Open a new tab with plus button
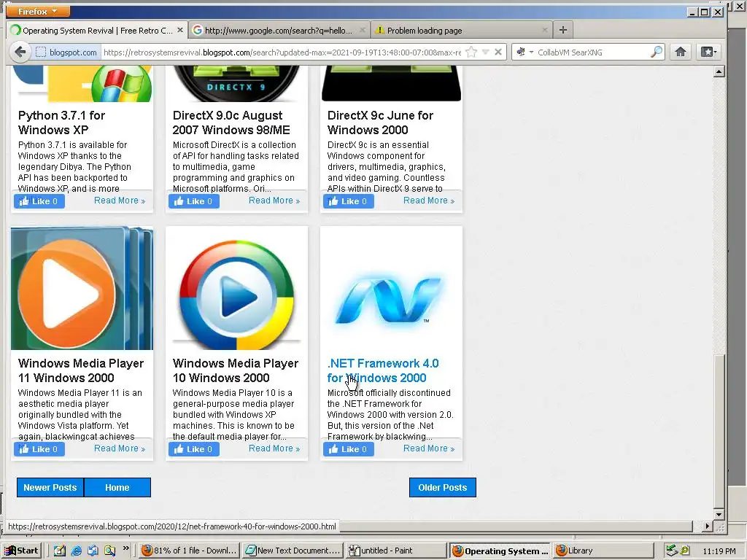The height and width of the screenshot is (560, 747). pyautogui.click(x=563, y=30)
